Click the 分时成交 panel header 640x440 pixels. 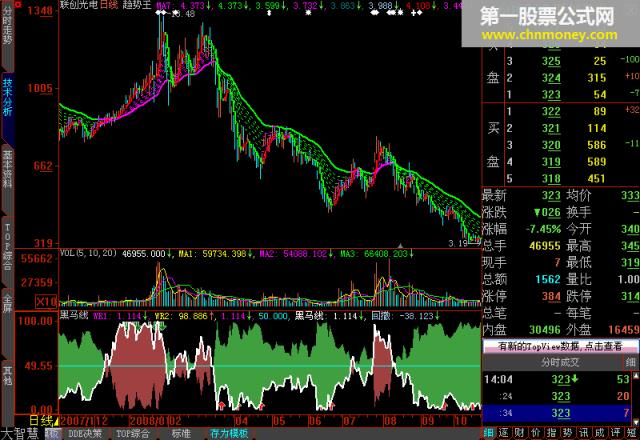point(560,362)
